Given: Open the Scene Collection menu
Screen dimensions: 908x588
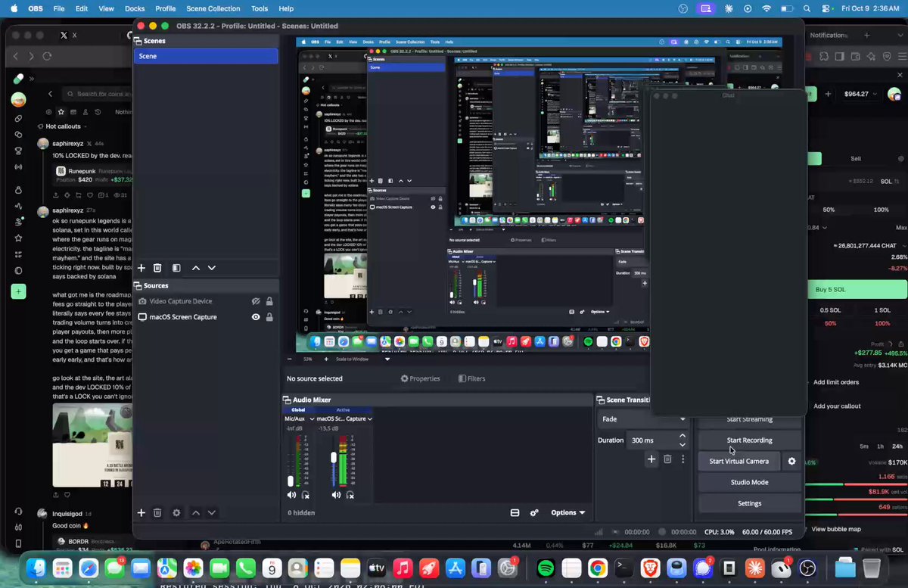Looking at the screenshot, I should [213, 8].
